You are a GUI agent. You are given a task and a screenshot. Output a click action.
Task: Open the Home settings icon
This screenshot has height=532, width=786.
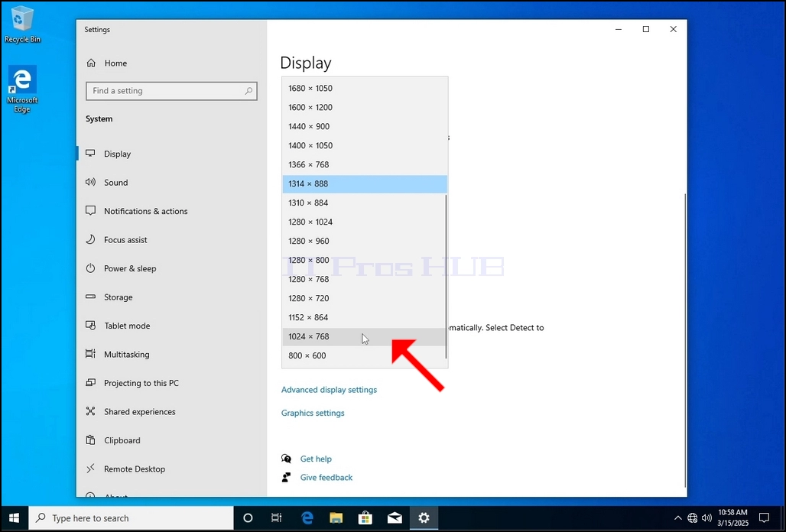(91, 63)
